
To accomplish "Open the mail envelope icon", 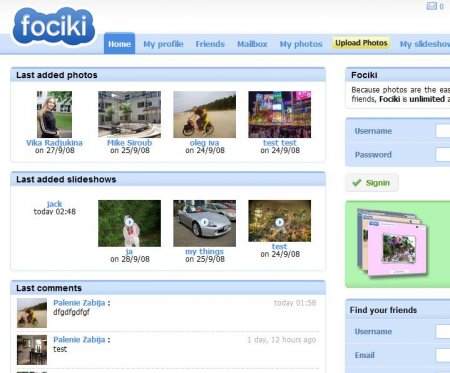I will [x=432, y=6].
